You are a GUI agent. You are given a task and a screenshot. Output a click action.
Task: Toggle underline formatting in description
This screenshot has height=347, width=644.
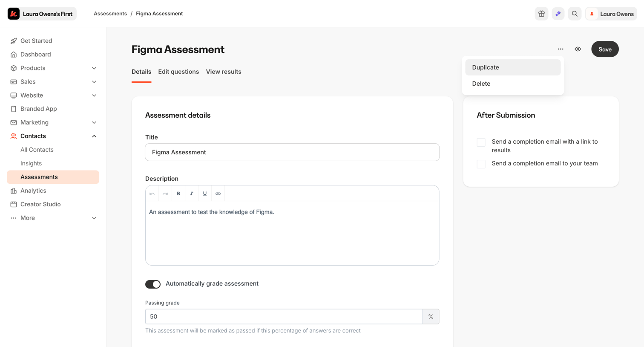click(x=205, y=194)
